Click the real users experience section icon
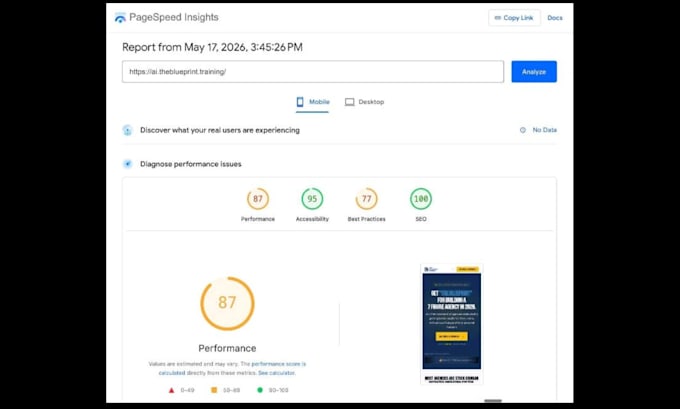 click(128, 130)
